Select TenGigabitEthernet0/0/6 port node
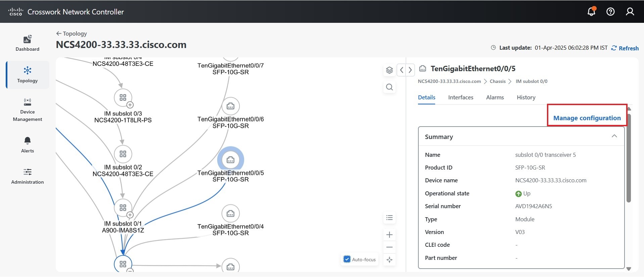This screenshot has width=644, height=277. point(230,106)
